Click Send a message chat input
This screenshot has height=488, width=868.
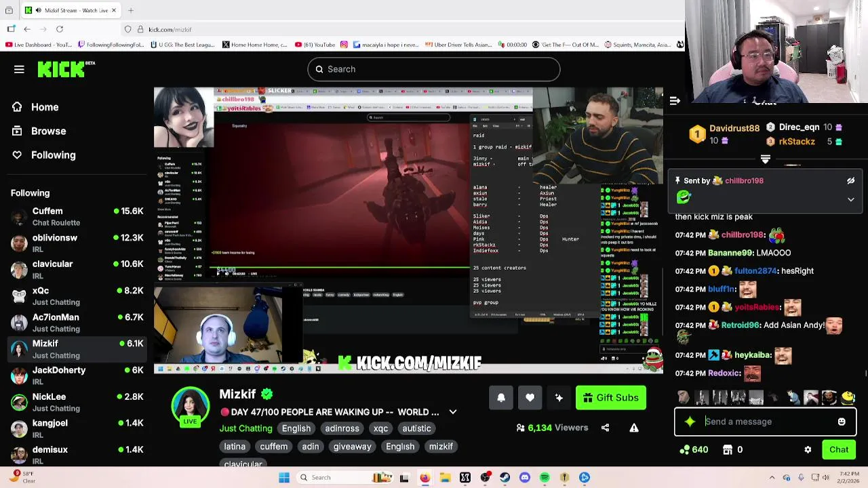click(x=766, y=422)
